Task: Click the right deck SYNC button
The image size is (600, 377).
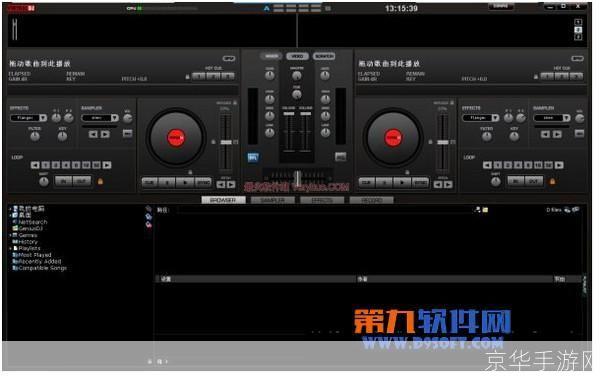Action: (420, 183)
